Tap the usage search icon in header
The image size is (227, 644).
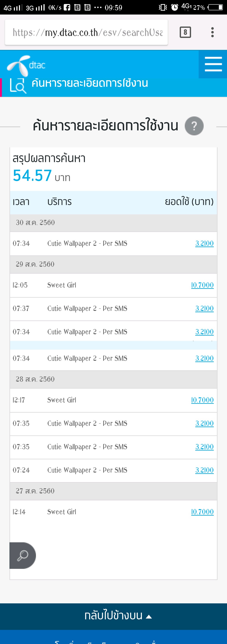click(18, 86)
